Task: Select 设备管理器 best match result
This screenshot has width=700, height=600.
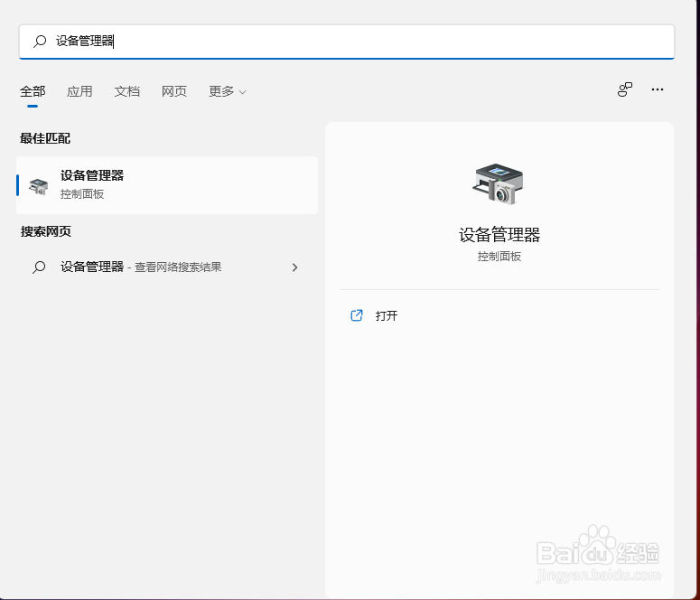Action: tap(167, 185)
